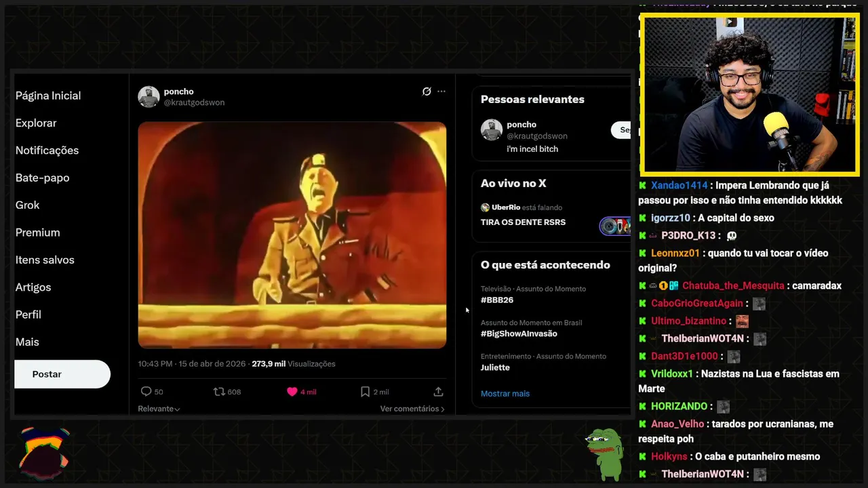Click poncho's avatar in Pessoas relevantes

point(492,130)
